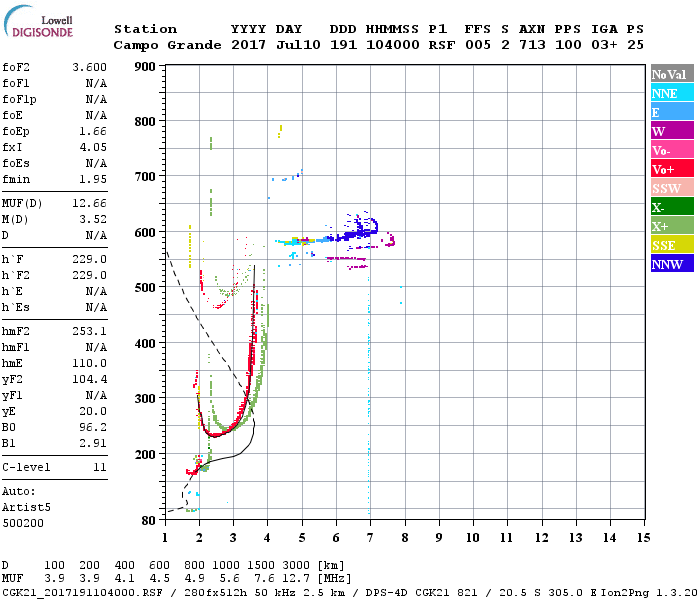Select the X+ light green swatch

[x=672, y=225]
